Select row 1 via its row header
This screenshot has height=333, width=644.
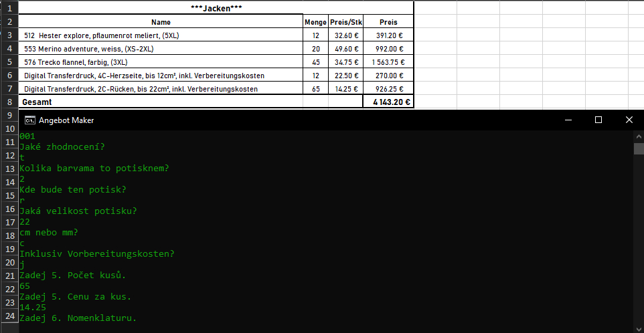tap(9, 8)
